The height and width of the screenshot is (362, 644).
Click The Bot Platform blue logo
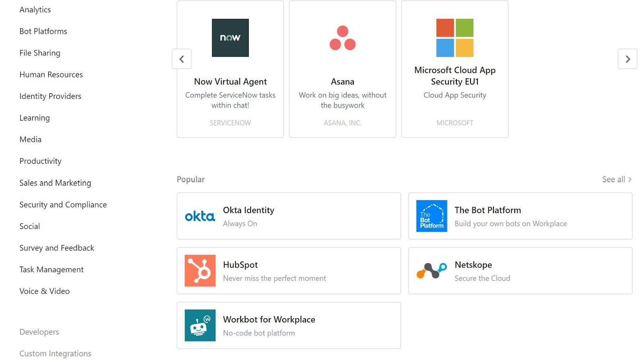(x=431, y=216)
